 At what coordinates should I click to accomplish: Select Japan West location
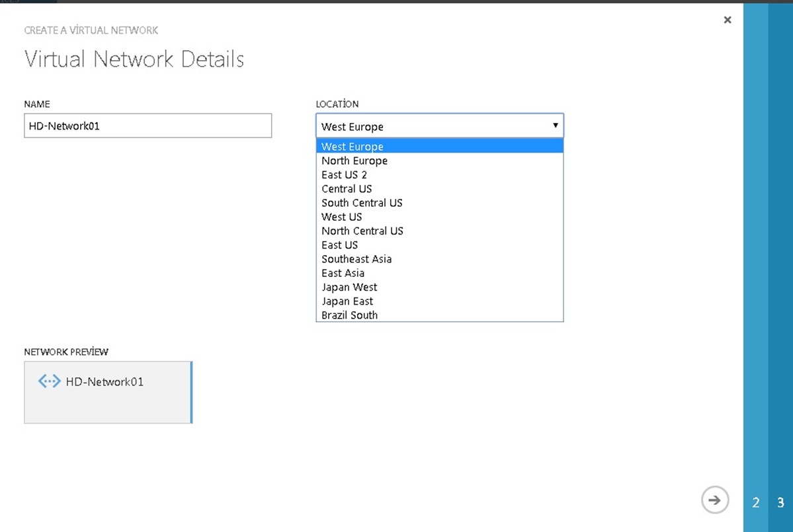[439, 287]
